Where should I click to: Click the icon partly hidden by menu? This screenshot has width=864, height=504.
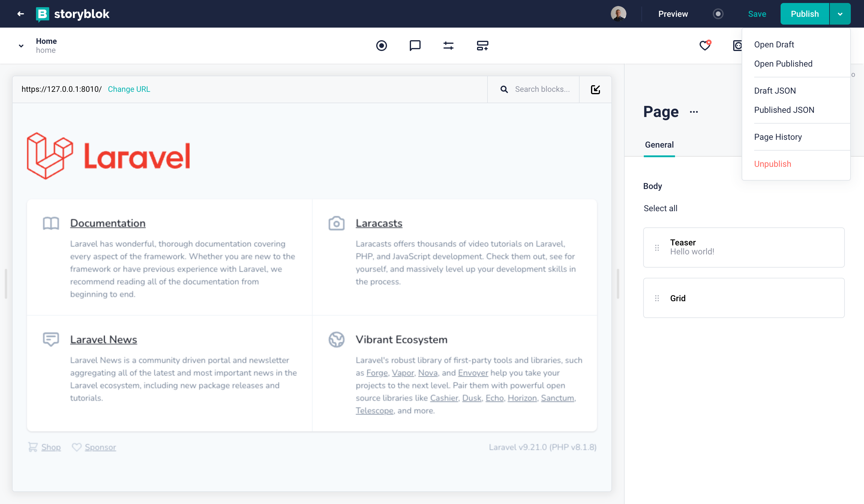pyautogui.click(x=737, y=46)
